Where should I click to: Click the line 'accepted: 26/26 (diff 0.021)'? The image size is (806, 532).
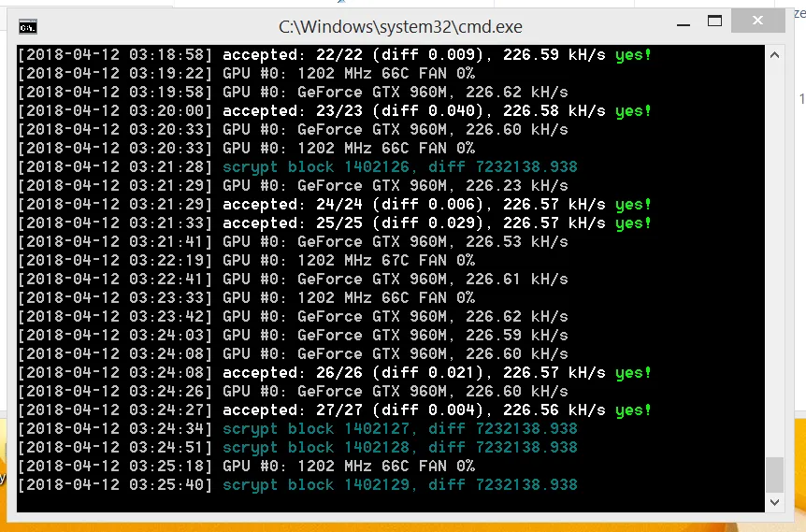[335, 373]
